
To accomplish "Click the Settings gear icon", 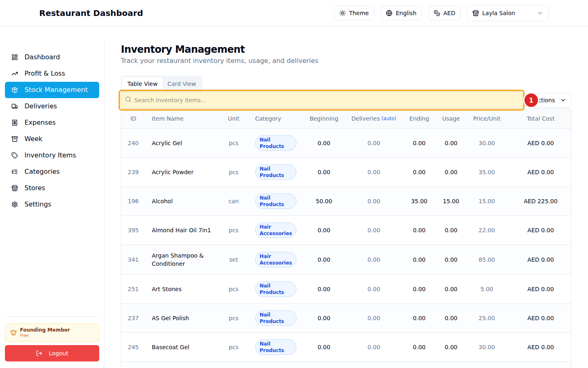I will (15, 204).
